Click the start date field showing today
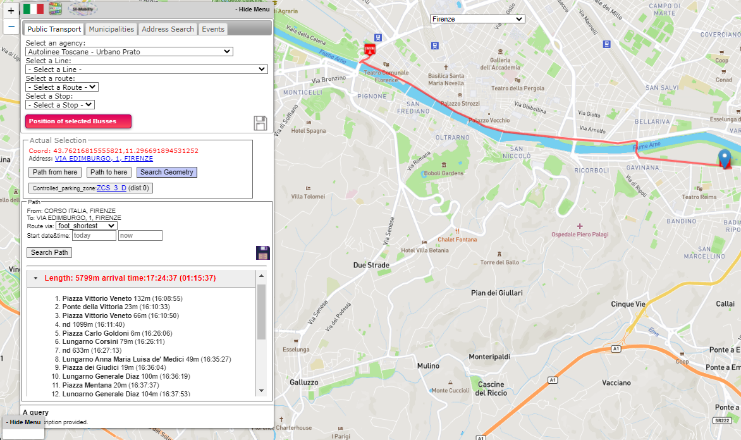Viewport: 741px width, 440px height. (94, 236)
